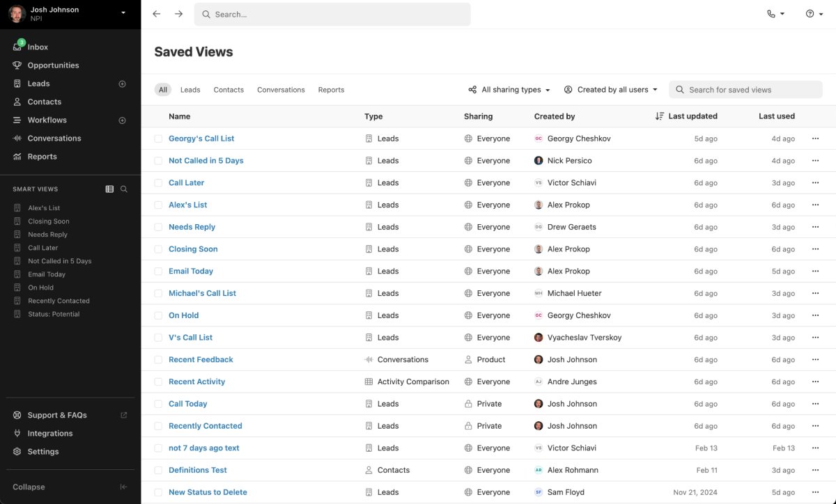Open more options for Georgy's Call List
This screenshot has height=504, width=836.
tap(815, 139)
